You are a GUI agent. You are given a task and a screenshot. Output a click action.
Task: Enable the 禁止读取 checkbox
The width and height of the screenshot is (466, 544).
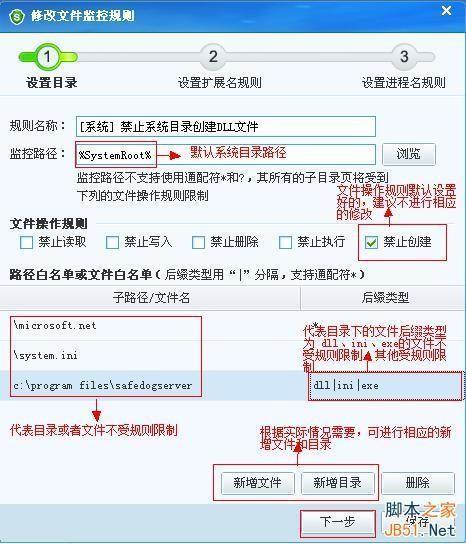[x=27, y=243]
